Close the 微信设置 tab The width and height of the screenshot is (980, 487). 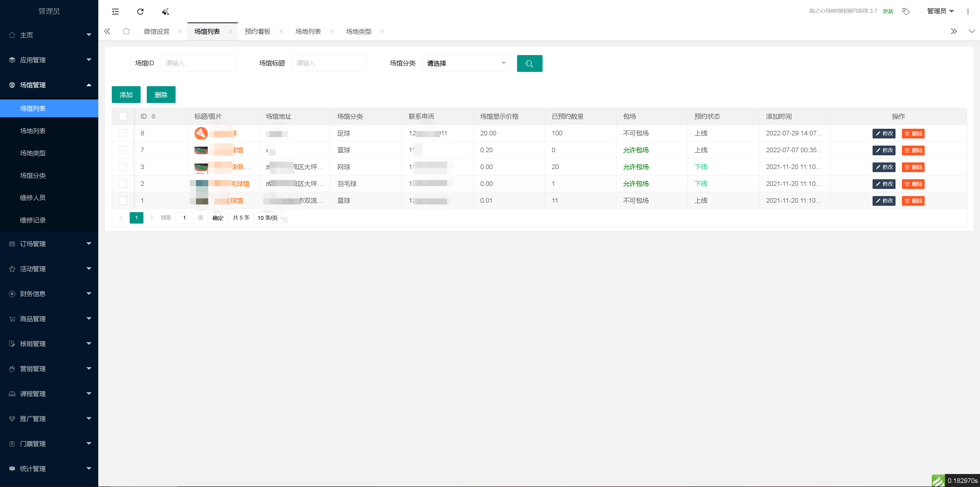tap(180, 32)
